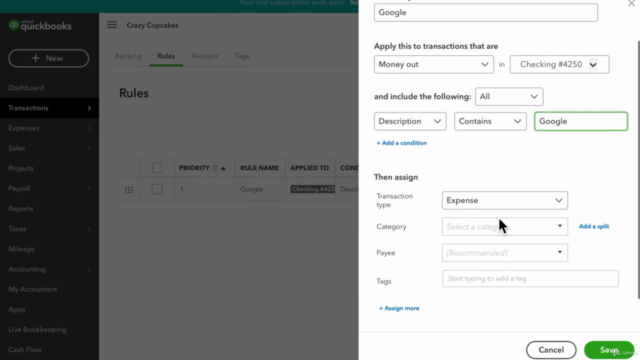This screenshot has width=640, height=360.
Task: Click the Cancel button
Action: (551, 350)
